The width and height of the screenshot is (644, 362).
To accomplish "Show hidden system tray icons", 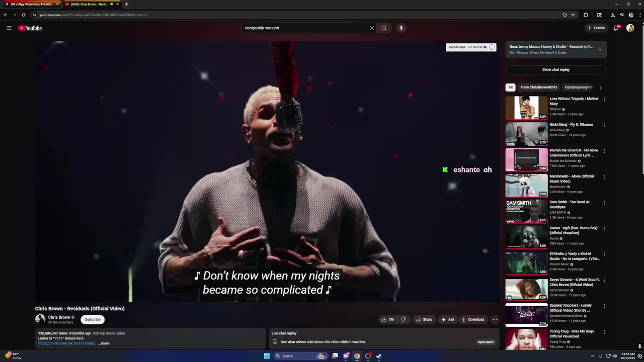I will 592,356.
